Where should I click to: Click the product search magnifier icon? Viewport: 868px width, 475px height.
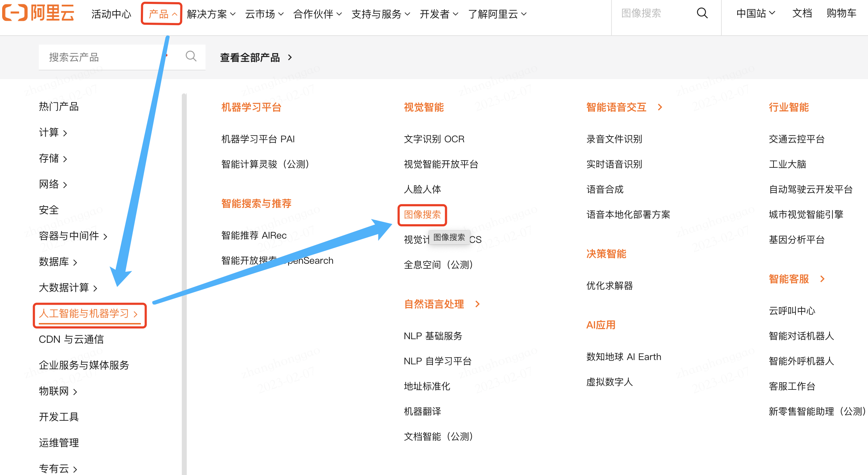point(191,56)
